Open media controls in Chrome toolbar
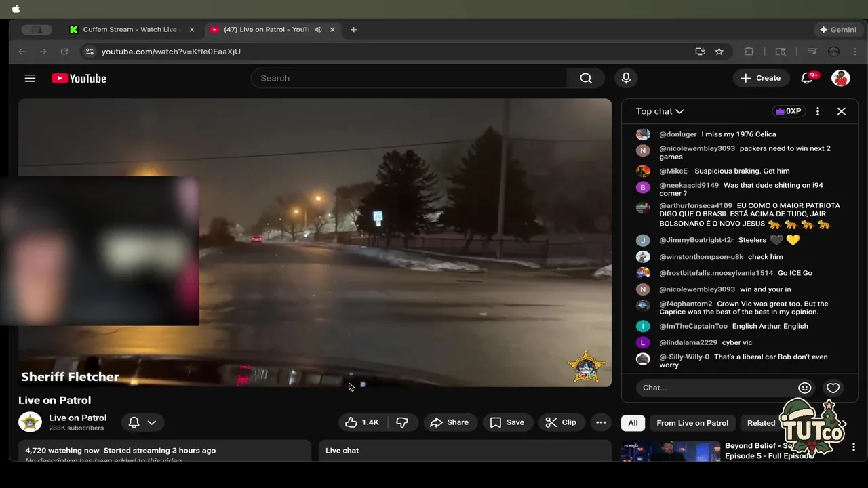 pyautogui.click(x=812, y=52)
